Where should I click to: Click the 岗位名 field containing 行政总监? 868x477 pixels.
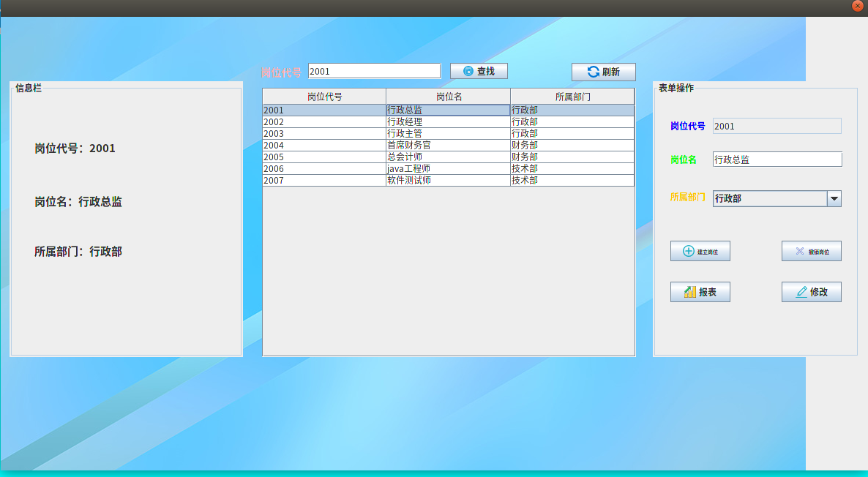[777, 159]
